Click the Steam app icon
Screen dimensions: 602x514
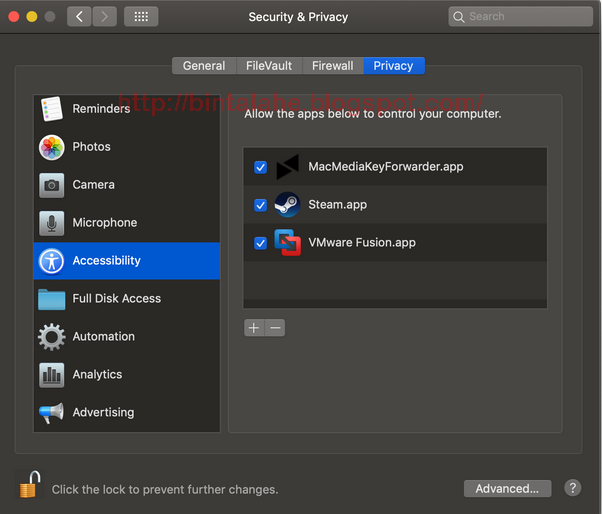(x=287, y=204)
